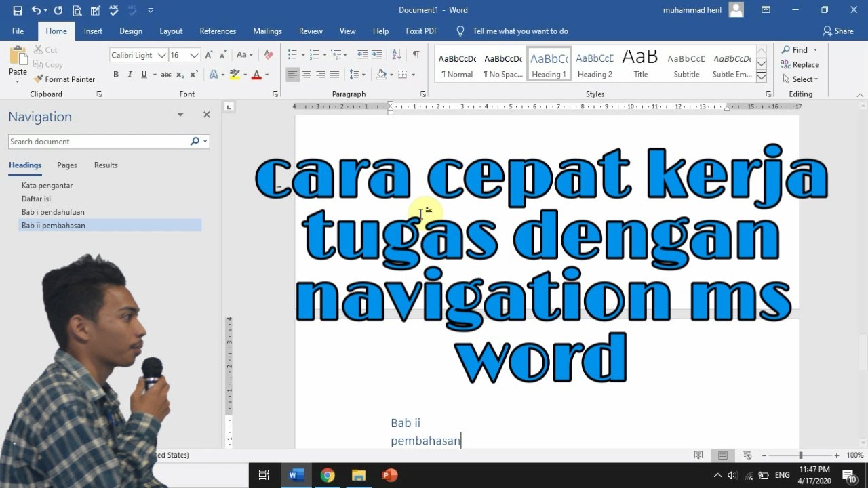
Task: Open Print Preview from quick access toolbar
Action: [77, 10]
